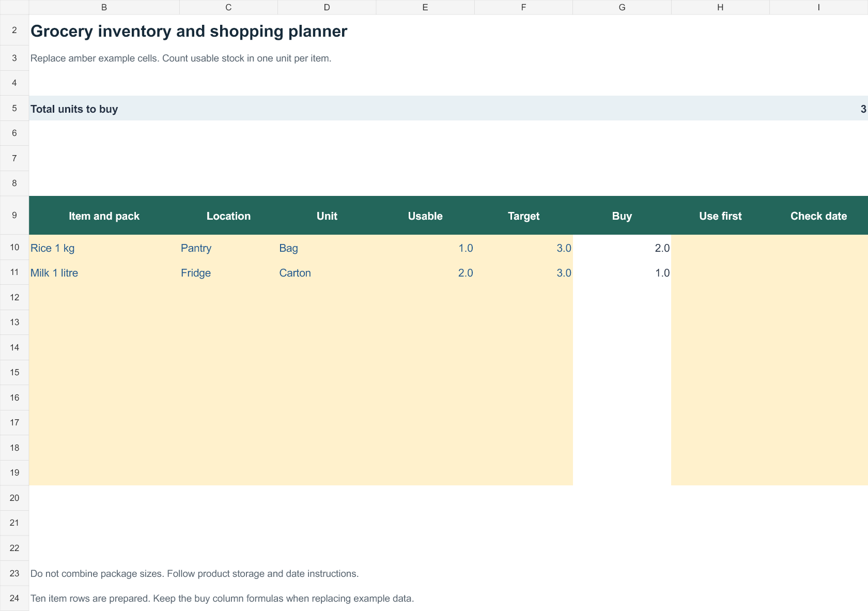This screenshot has height=611, width=868.
Task: Select row 19 header
Action: [14, 472]
